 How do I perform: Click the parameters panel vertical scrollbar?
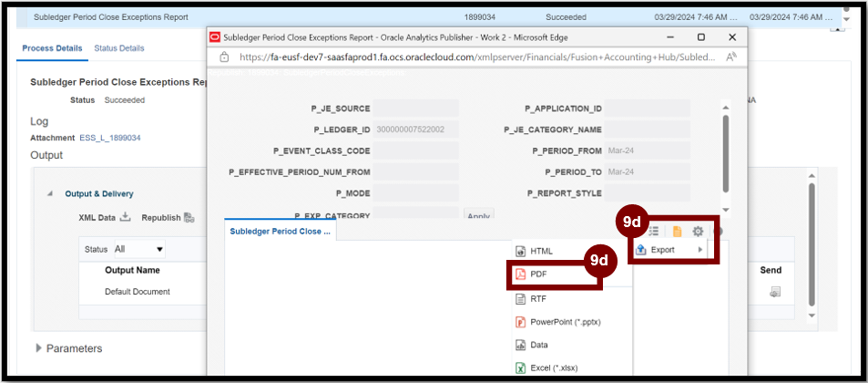726,152
